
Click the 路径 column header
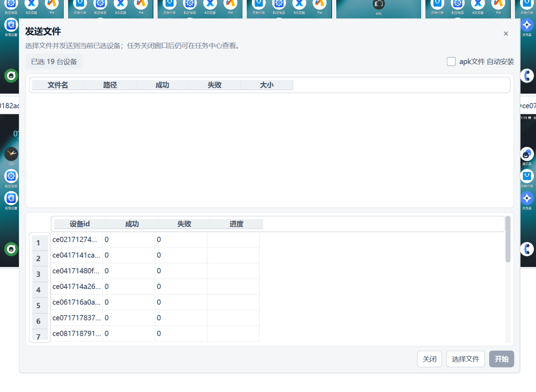coord(110,85)
